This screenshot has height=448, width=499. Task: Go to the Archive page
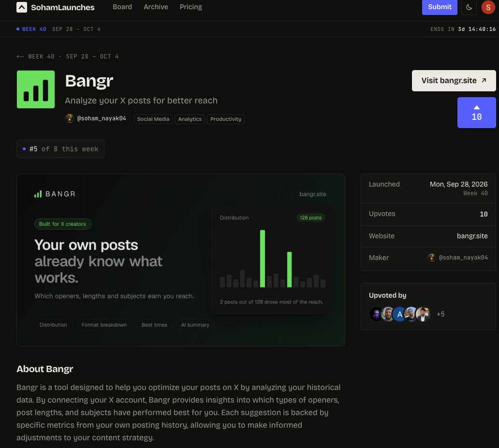156,7
